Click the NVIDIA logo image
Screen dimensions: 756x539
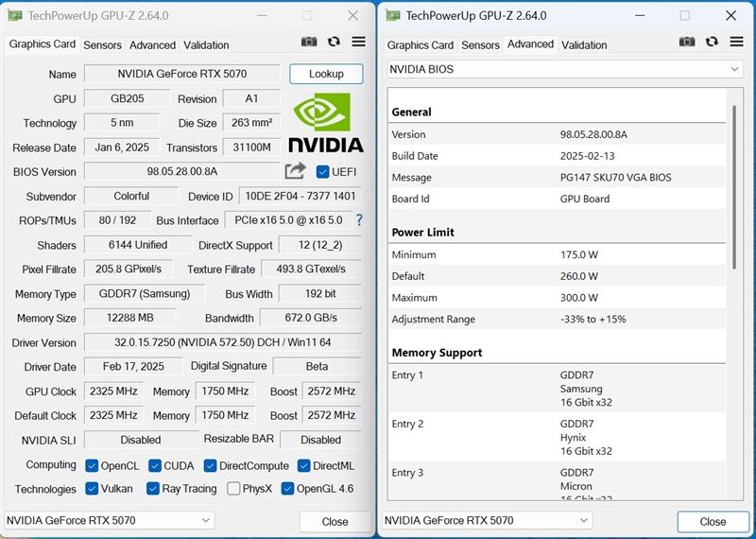[326, 123]
